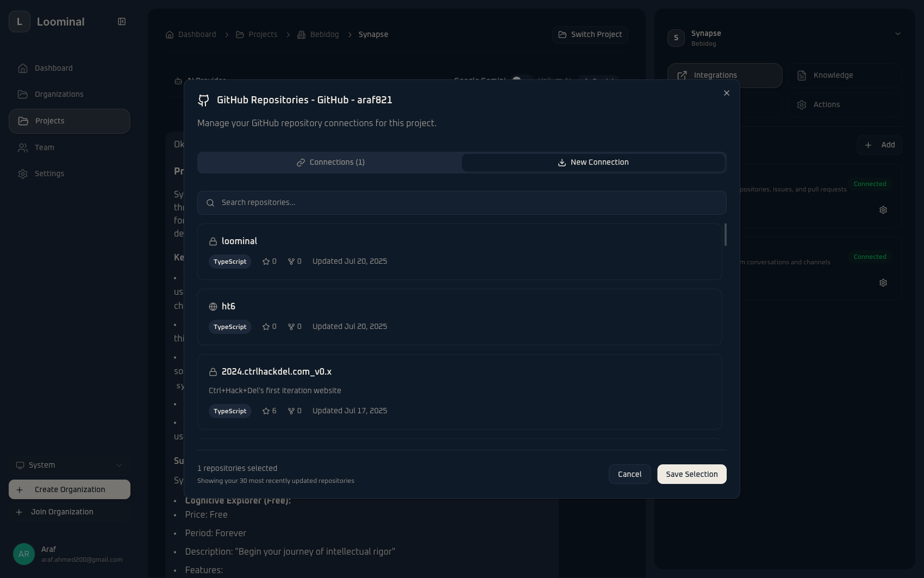Click the Loominal L logo
The height and width of the screenshot is (578, 924).
coord(20,22)
